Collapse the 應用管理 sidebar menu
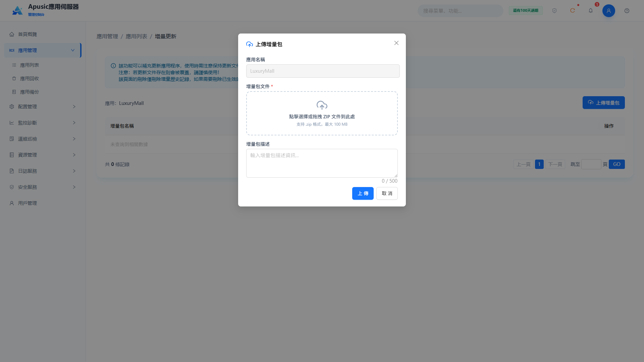The height and width of the screenshot is (362, 644). click(x=43, y=50)
